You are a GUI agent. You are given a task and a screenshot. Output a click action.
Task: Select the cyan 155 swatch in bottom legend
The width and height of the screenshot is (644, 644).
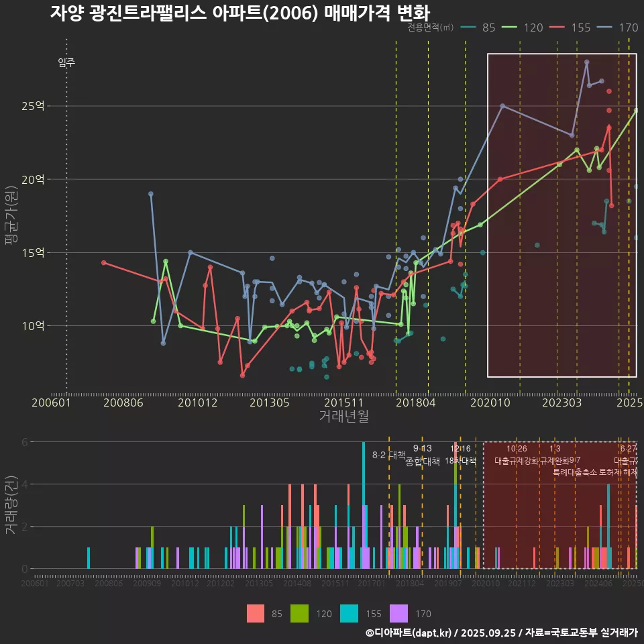pos(349,613)
